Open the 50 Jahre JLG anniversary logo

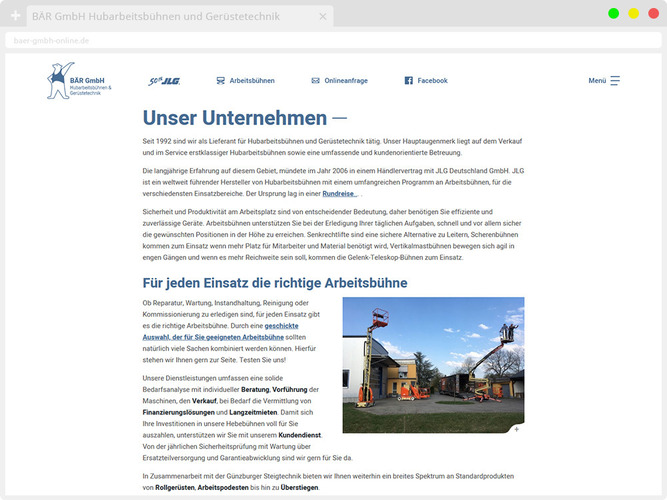pos(163,80)
